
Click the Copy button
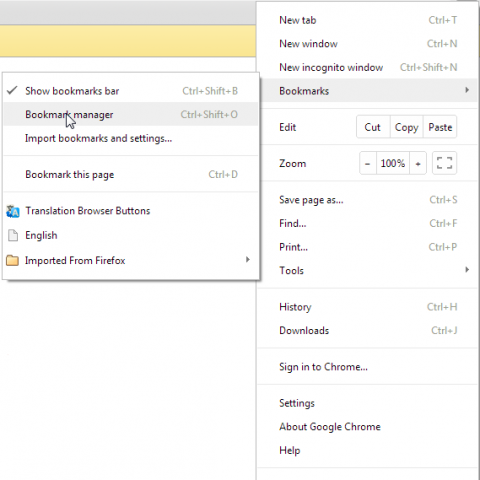(406, 127)
